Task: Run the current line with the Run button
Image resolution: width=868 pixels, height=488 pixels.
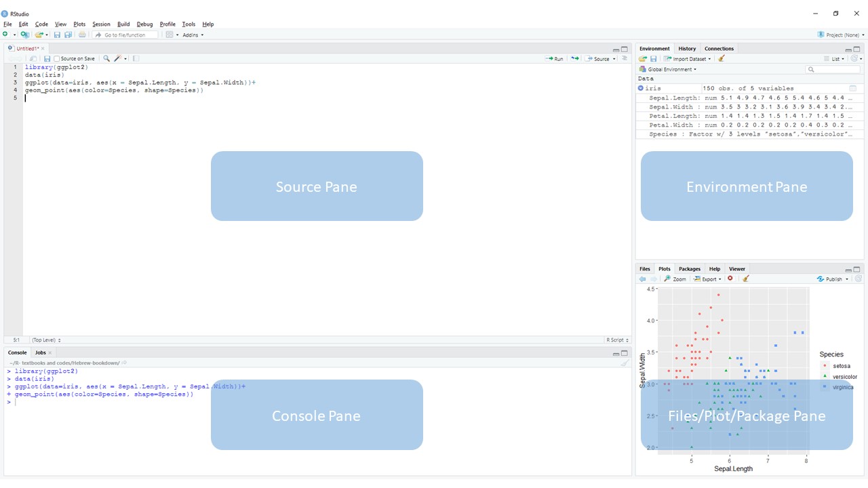Action: [555, 59]
